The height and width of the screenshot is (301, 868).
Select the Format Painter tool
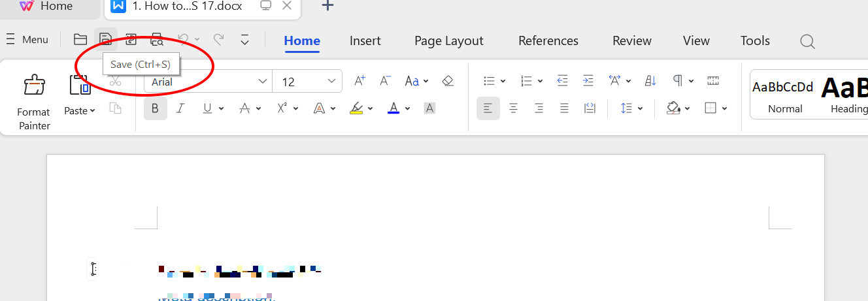(33, 101)
